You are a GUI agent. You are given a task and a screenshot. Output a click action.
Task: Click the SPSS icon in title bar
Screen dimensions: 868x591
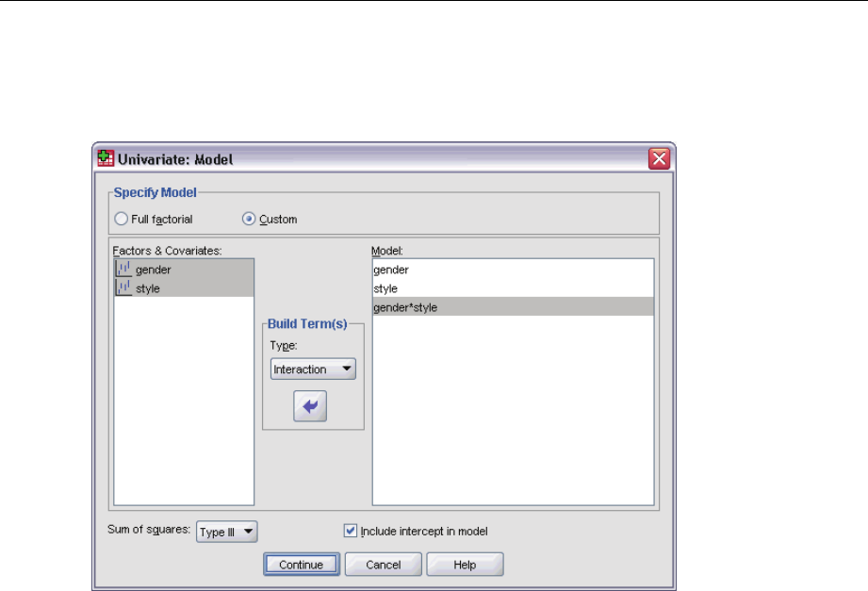[106, 158]
